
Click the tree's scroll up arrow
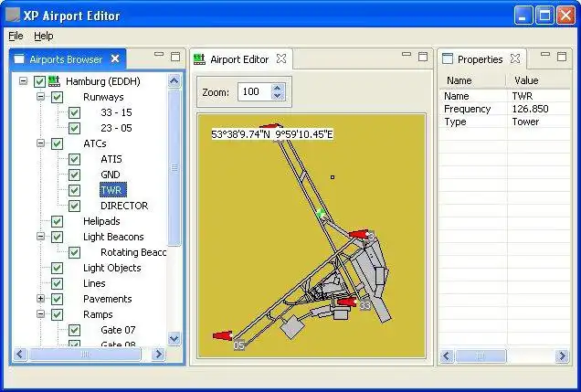(174, 80)
